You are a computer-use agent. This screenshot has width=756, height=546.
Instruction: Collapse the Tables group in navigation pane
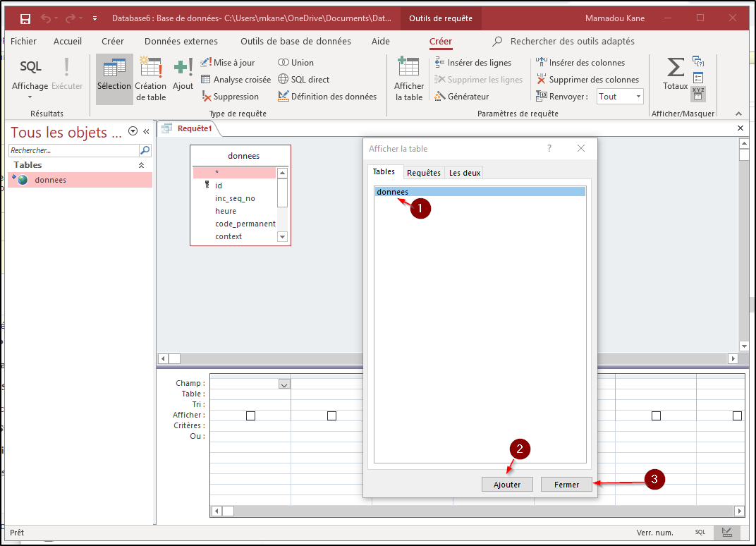[141, 165]
